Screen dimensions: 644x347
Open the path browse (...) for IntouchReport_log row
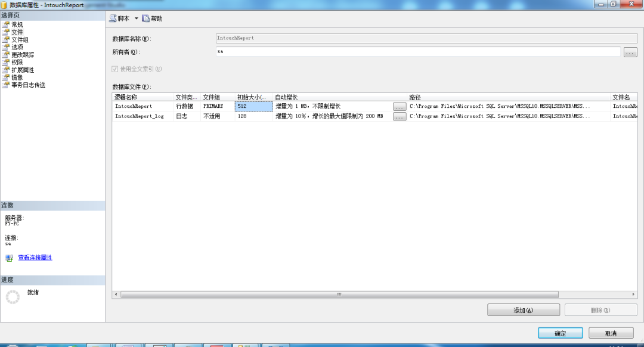click(399, 116)
